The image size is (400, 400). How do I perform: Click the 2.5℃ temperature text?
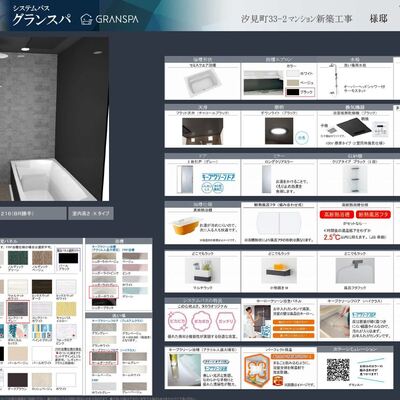point(332,237)
